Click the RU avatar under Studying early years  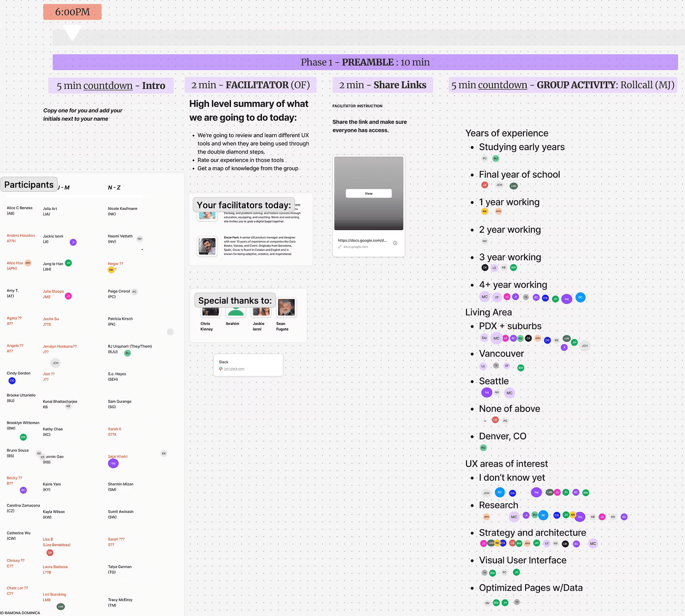(496, 159)
